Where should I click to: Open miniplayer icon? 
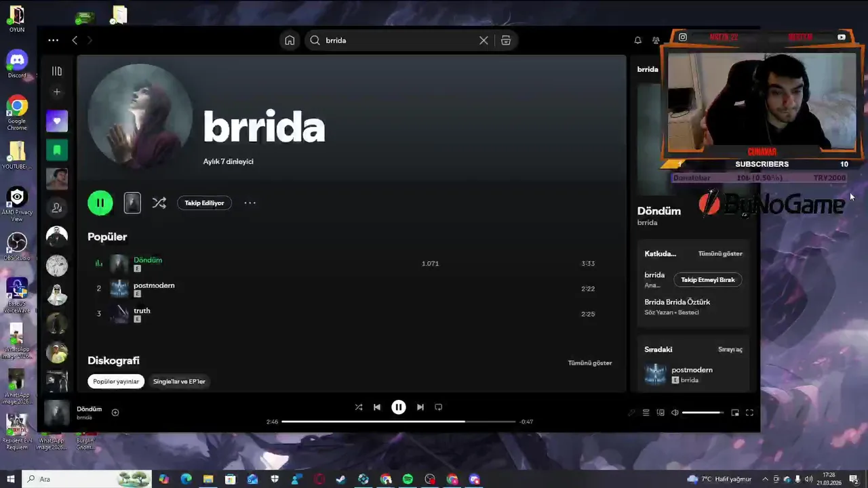coord(735,413)
